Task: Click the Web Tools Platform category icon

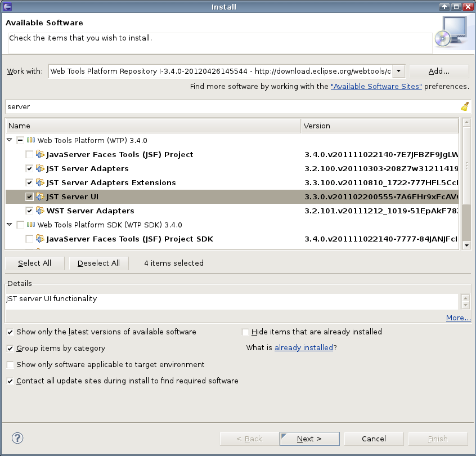Action: 31,140
